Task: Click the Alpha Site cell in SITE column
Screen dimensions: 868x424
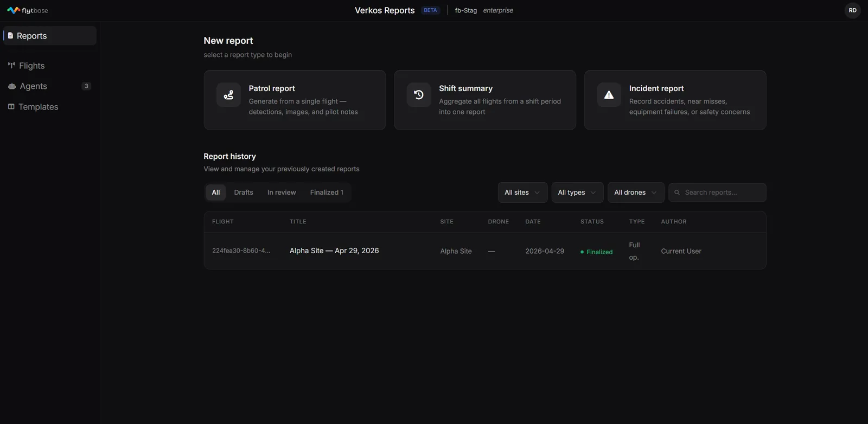Action: click(456, 251)
